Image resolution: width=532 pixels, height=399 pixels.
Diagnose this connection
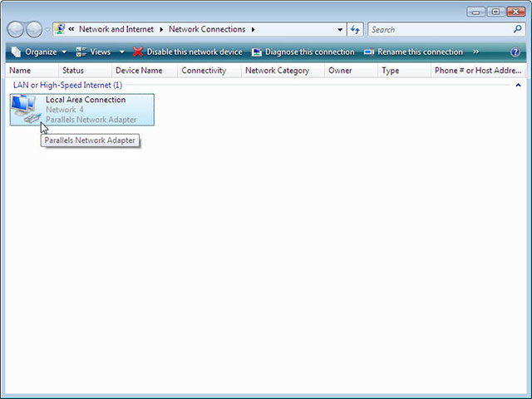[x=303, y=52]
